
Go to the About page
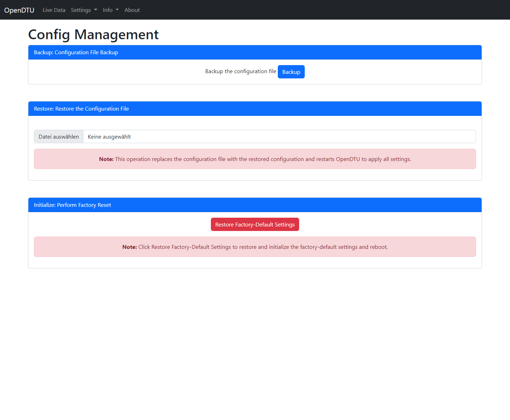[x=132, y=10]
